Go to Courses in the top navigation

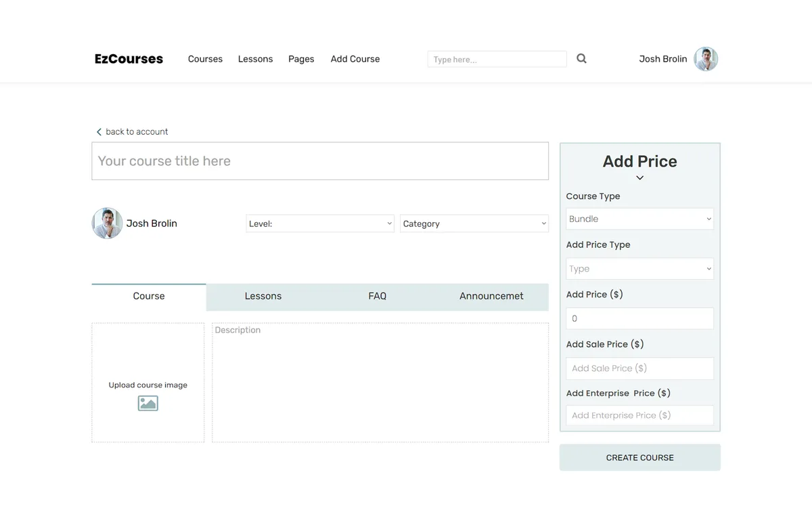pyautogui.click(x=205, y=59)
